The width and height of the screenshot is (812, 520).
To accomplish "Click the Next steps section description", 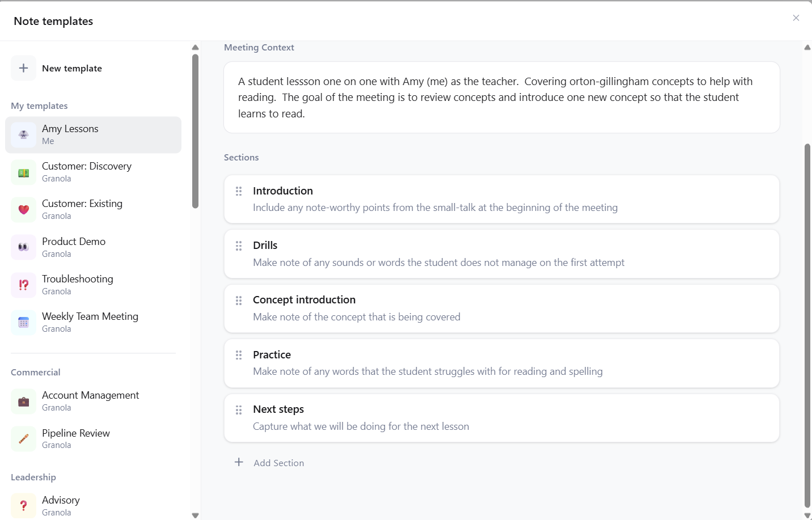I will click(x=361, y=426).
